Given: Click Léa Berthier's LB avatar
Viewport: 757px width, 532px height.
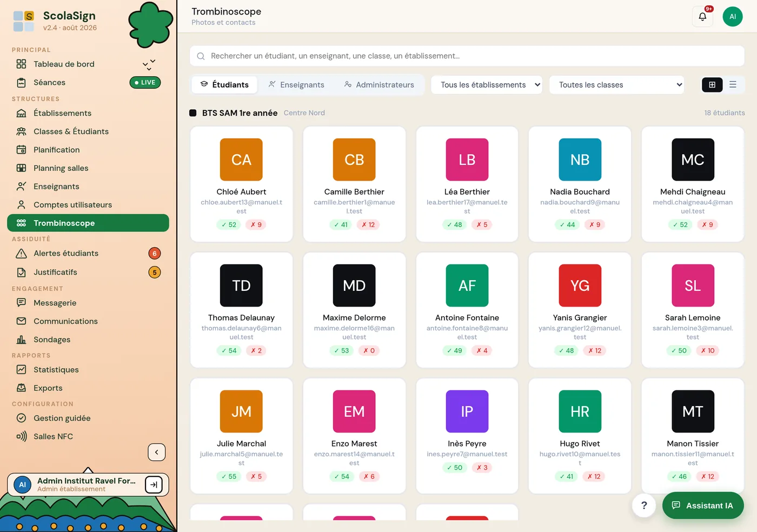Looking at the screenshot, I should click(467, 159).
